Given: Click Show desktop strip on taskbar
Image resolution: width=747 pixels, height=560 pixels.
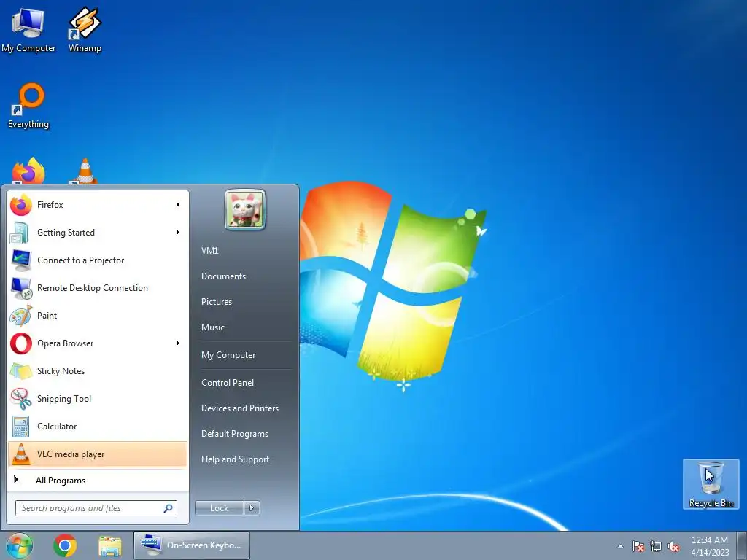Looking at the screenshot, I should 742,545.
